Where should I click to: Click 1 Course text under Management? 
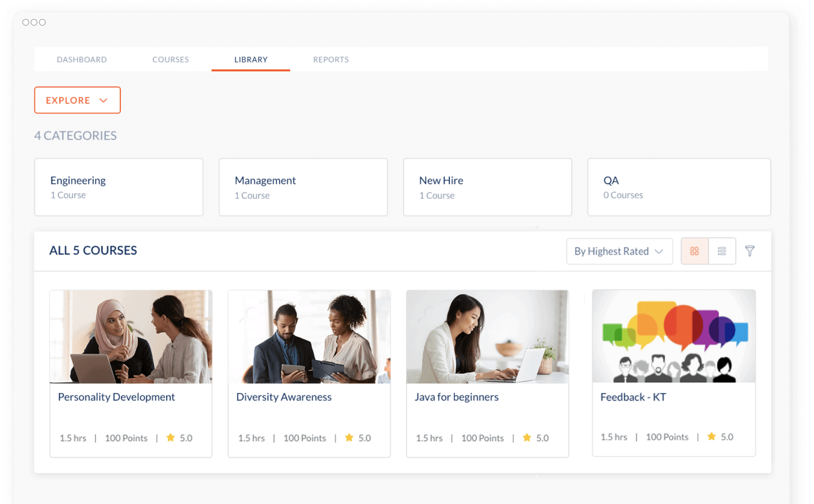click(x=252, y=195)
